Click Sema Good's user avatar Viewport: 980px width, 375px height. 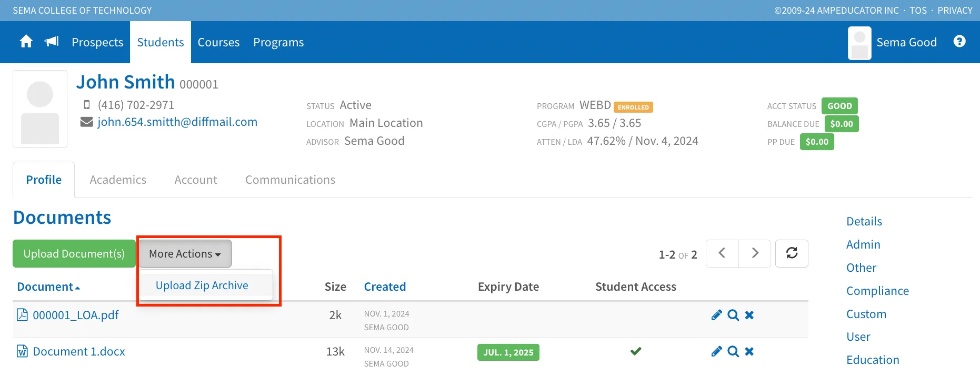click(x=859, y=43)
